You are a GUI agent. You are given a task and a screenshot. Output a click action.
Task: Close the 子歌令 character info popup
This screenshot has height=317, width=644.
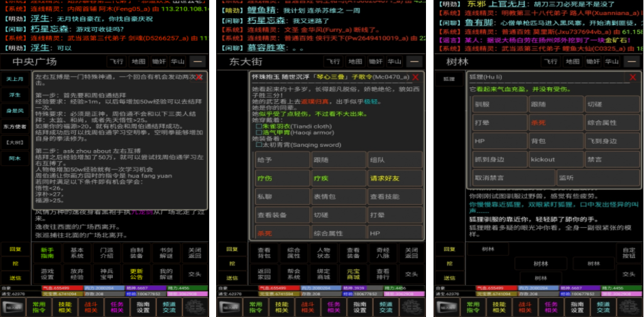(x=415, y=77)
